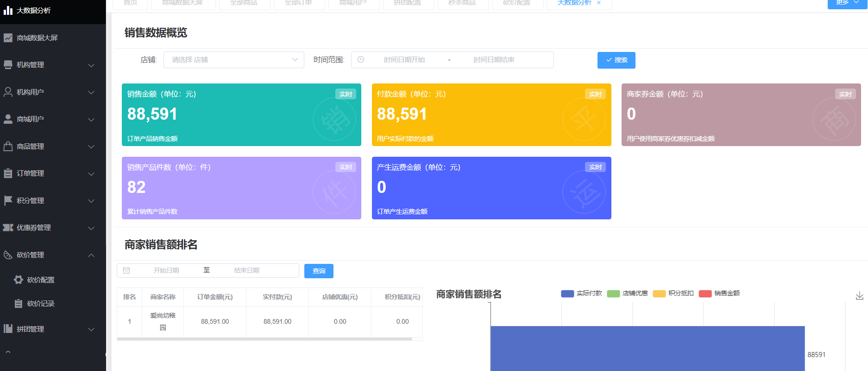
Task: Click the clipboard icon for 砍价记录
Action: pos(19,303)
